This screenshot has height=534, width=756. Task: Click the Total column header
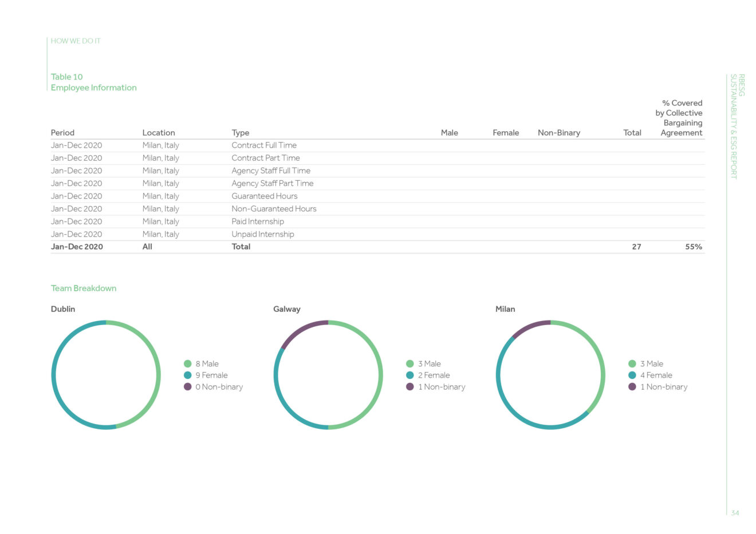(x=632, y=132)
